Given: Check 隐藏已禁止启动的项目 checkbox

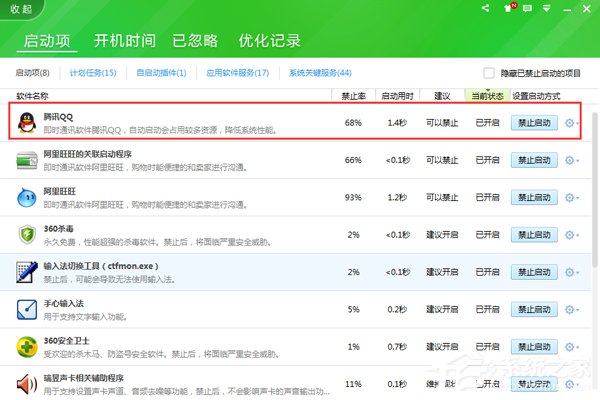Looking at the screenshot, I should pos(489,73).
